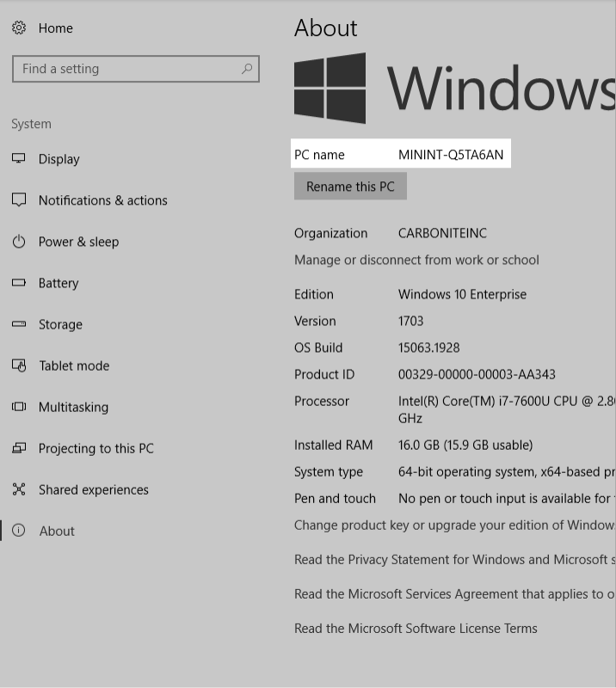Open the Storage section
Screen dimensions: 616x688
(x=60, y=324)
